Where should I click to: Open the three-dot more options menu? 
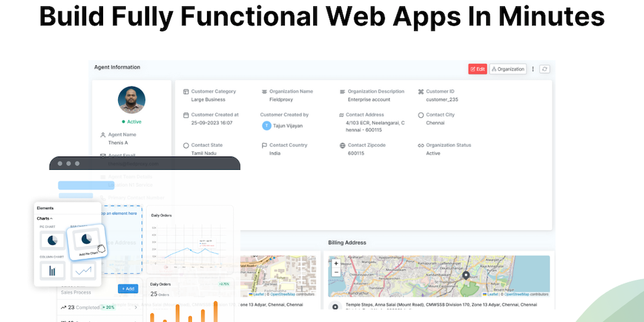pos(533,69)
